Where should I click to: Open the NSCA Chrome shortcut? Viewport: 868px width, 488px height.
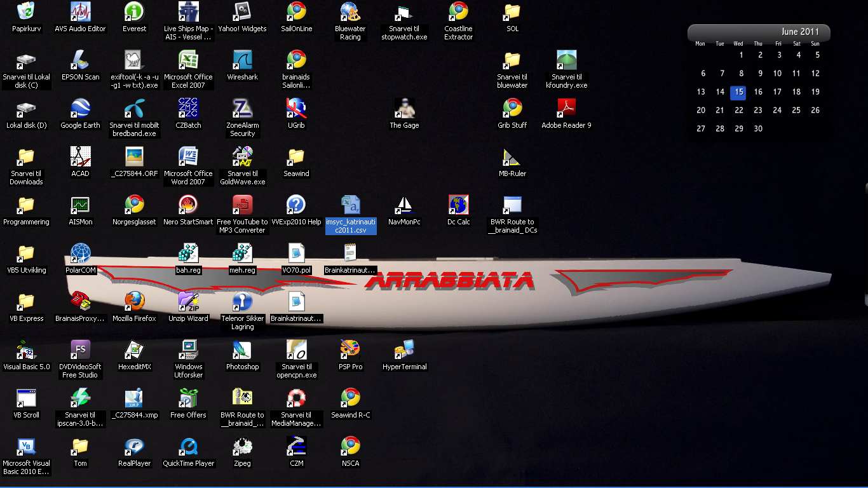pos(350,446)
